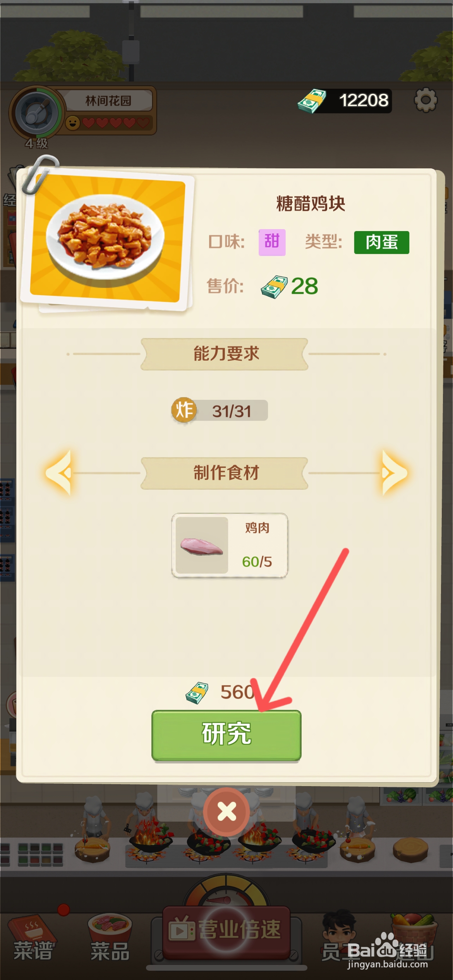Tap the cash stack icon beside 12208
453x980 pixels.
(x=312, y=101)
